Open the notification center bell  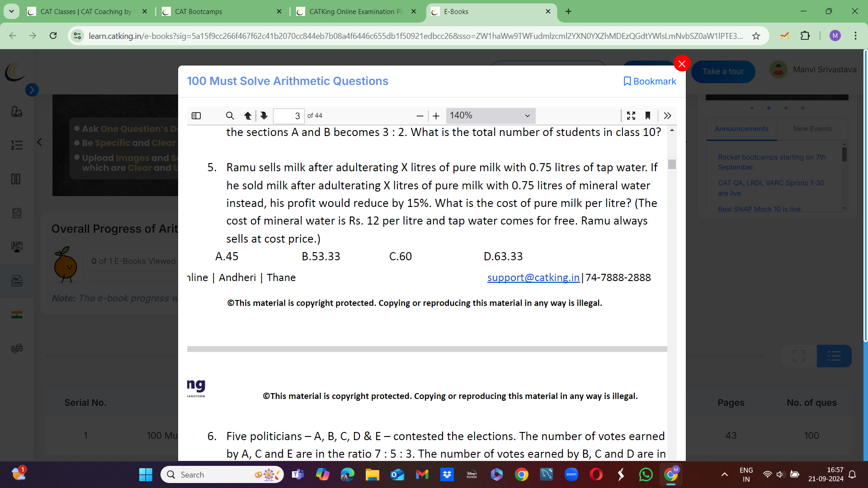point(852,474)
